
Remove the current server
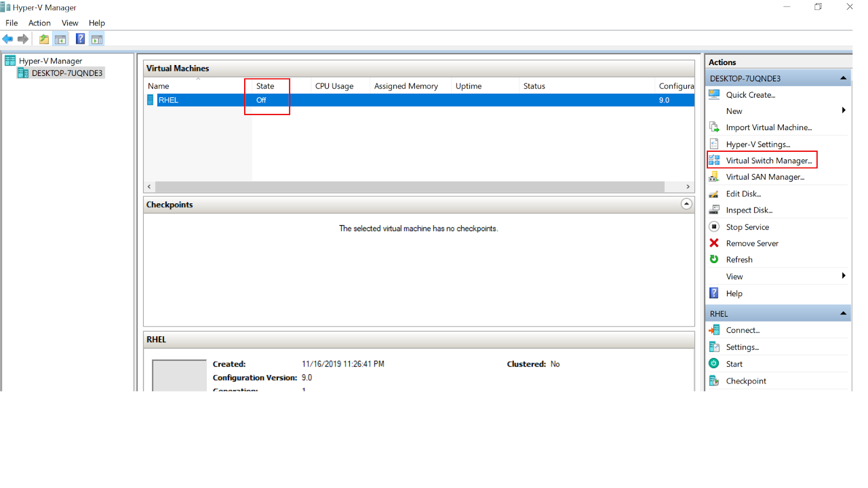pos(751,243)
